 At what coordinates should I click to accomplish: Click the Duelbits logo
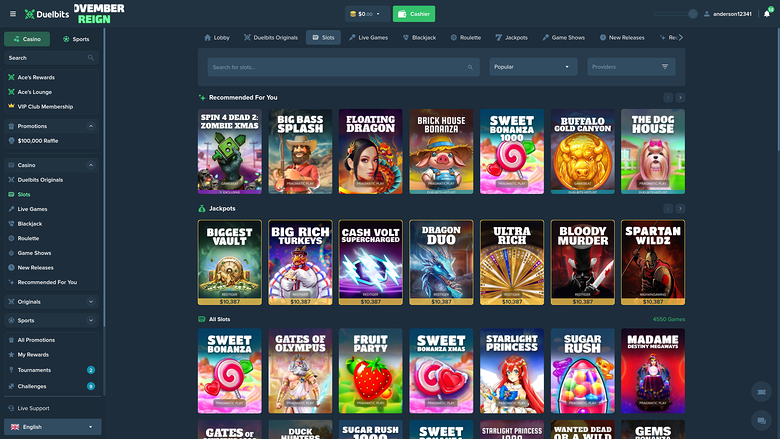(47, 14)
